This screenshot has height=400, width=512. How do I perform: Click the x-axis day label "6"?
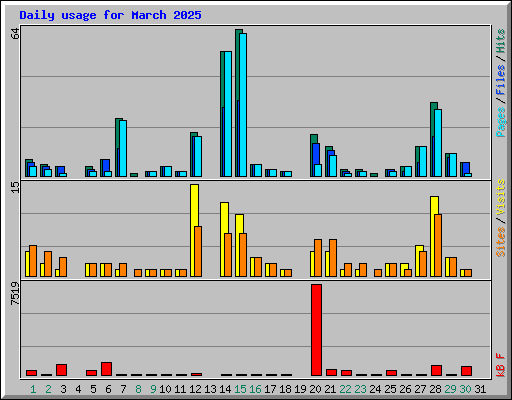(x=108, y=389)
